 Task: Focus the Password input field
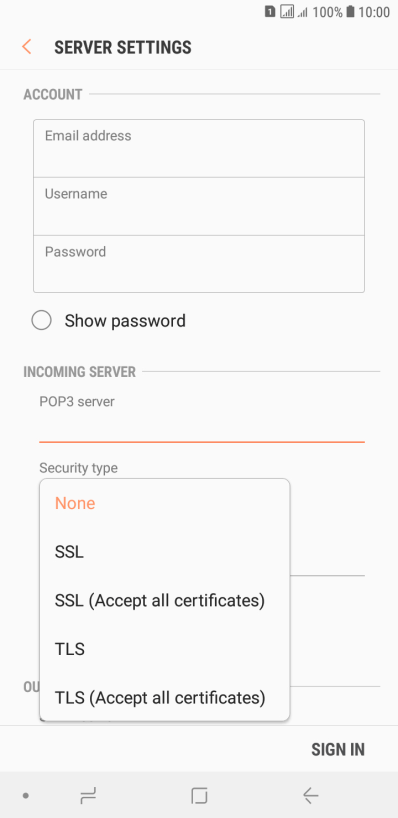pos(199,264)
